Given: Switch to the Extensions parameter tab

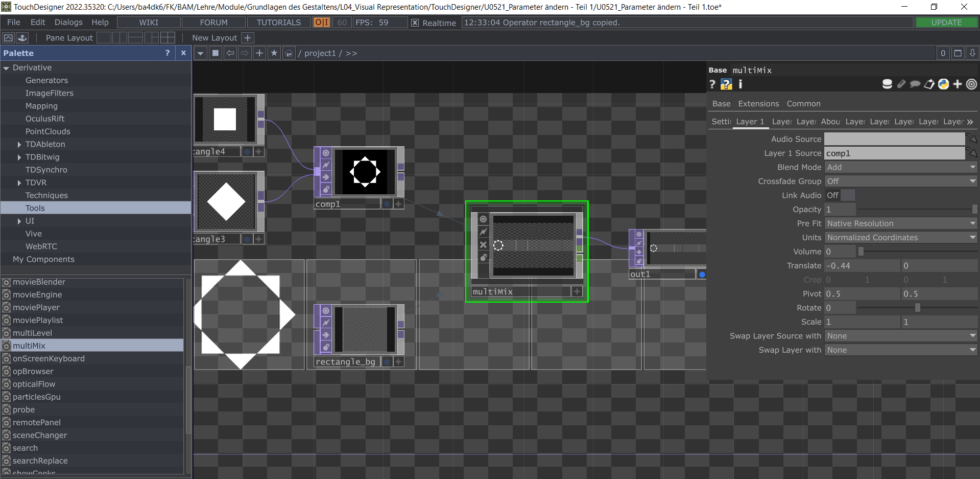Looking at the screenshot, I should click(x=758, y=104).
